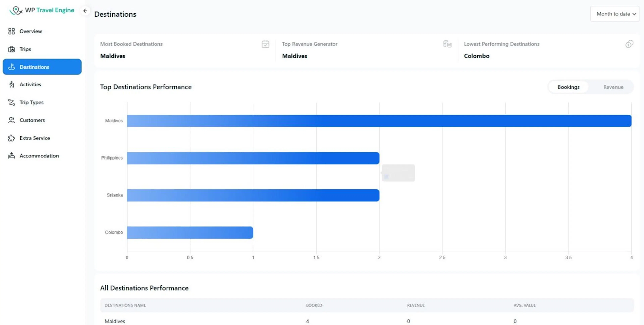
Task: Switch chart to Bookings view
Action: (568, 87)
